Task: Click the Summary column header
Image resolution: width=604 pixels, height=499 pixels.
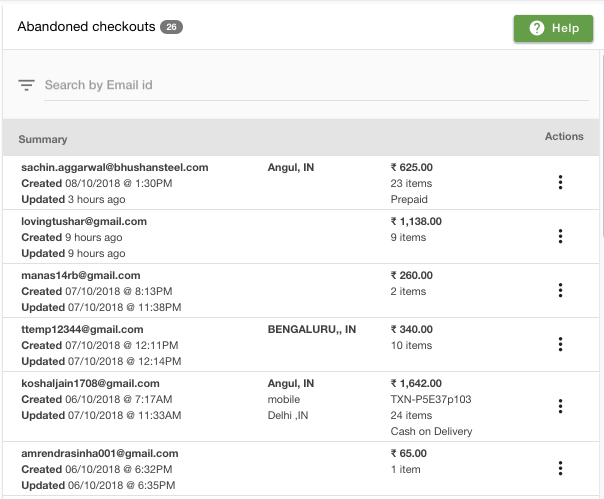Action: [x=43, y=139]
